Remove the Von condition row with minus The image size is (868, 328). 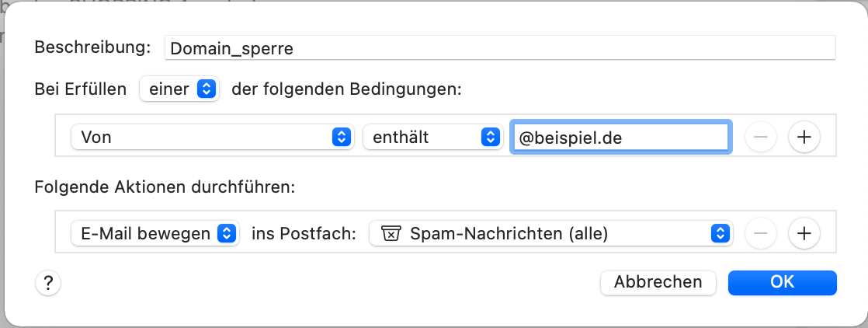(761, 138)
